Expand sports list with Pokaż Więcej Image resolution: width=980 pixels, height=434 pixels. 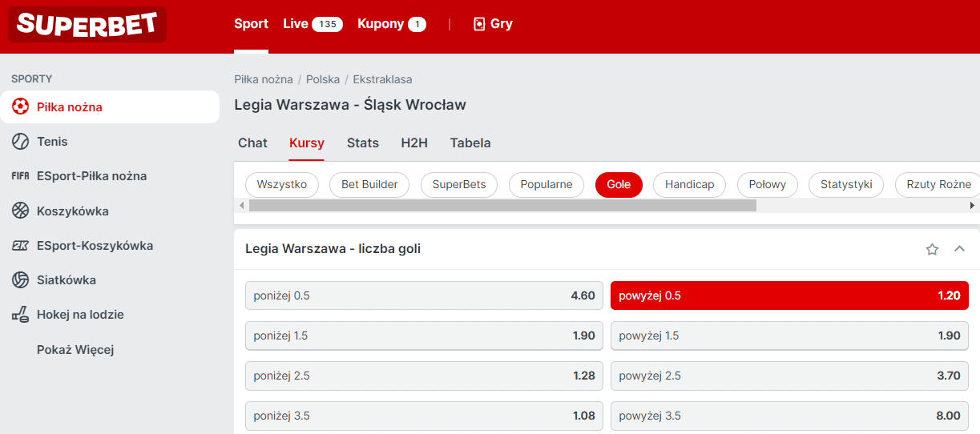[75, 350]
